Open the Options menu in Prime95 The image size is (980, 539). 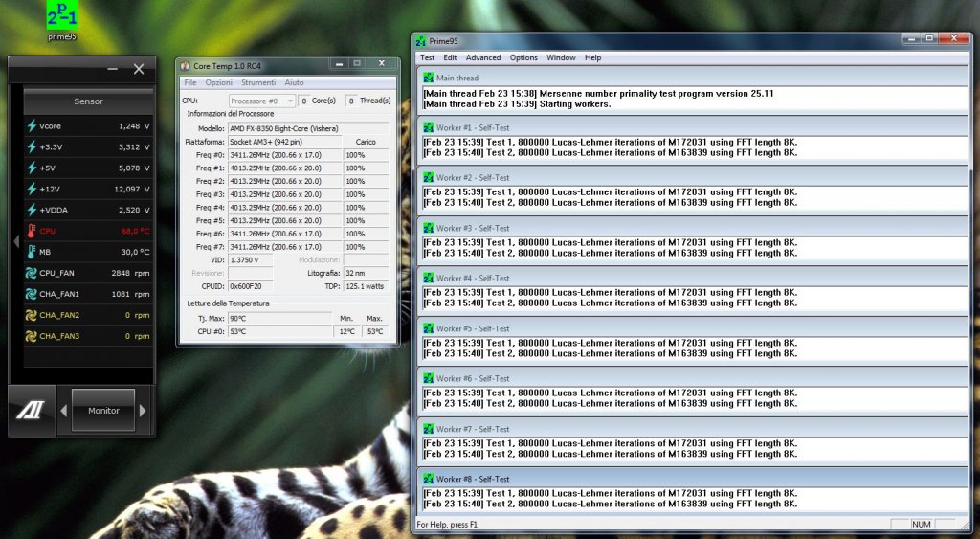click(x=523, y=57)
